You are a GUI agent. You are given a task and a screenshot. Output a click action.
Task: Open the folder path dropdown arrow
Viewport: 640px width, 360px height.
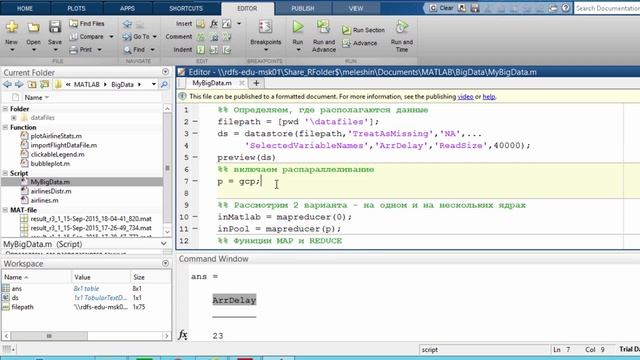click(x=154, y=84)
